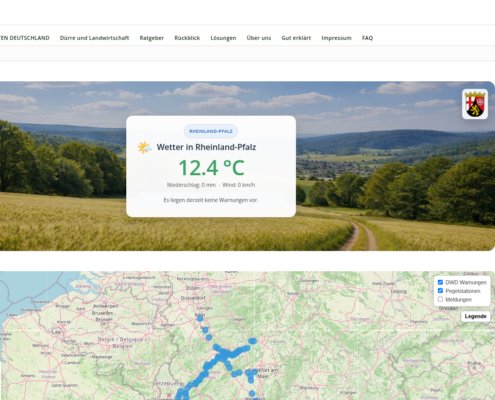This screenshot has width=495, height=400.
Task: Open the Gut erklärt section
Action: tap(296, 38)
